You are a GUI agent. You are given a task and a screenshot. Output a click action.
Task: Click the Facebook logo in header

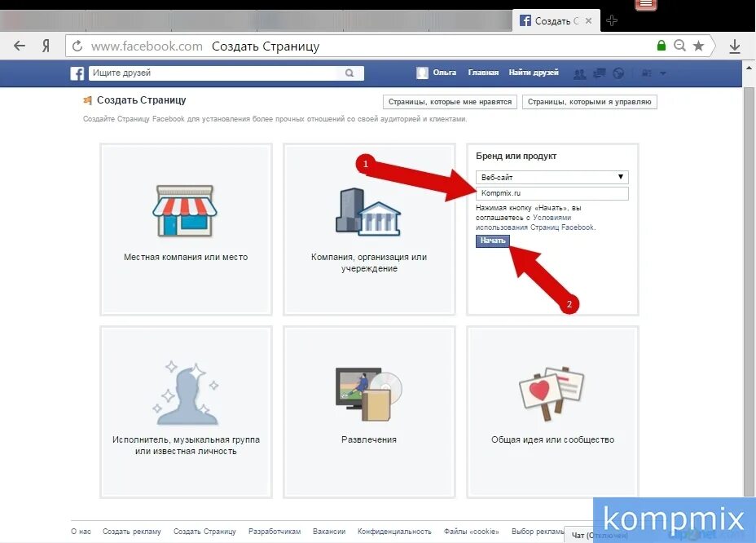(77, 73)
